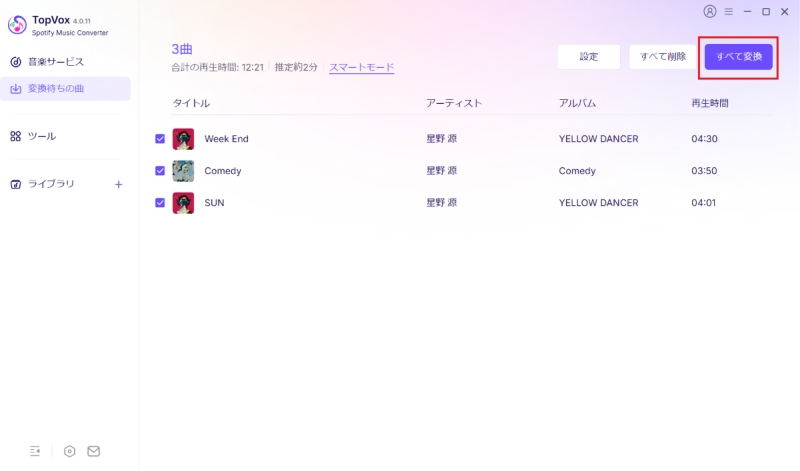Click the 設定 button
The width and height of the screenshot is (800, 471).
(589, 57)
